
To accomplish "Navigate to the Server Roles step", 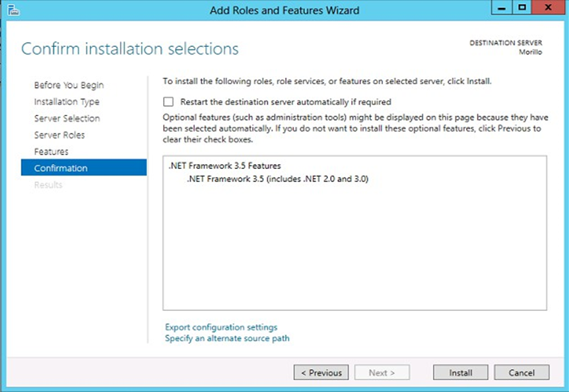I will (x=59, y=135).
